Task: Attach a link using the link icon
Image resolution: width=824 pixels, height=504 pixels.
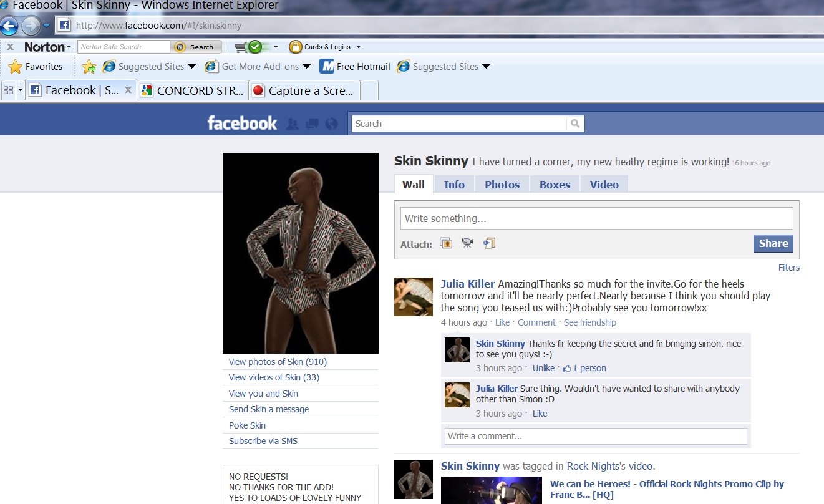Action: pos(490,243)
